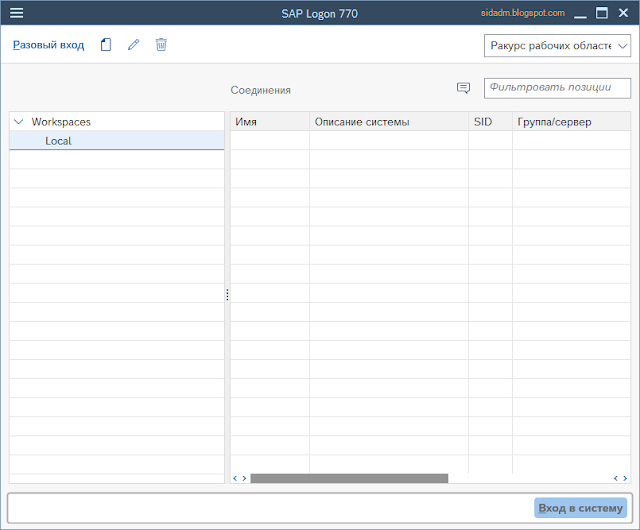
Task: Click the Группа/сервер column header
Action: pyautogui.click(x=571, y=122)
